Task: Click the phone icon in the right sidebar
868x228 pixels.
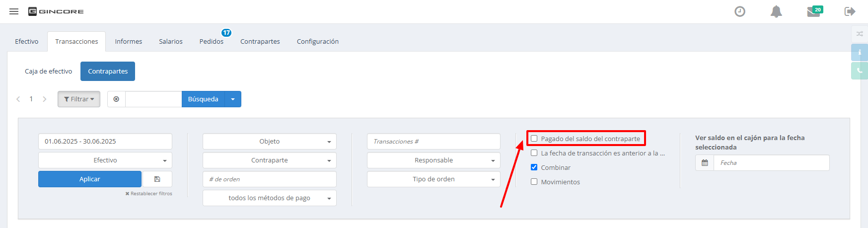Action: 860,71
